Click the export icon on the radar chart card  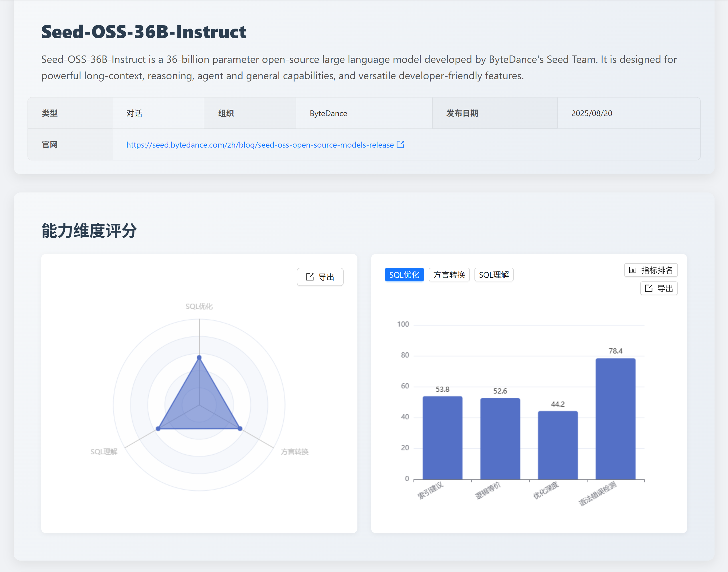click(309, 277)
